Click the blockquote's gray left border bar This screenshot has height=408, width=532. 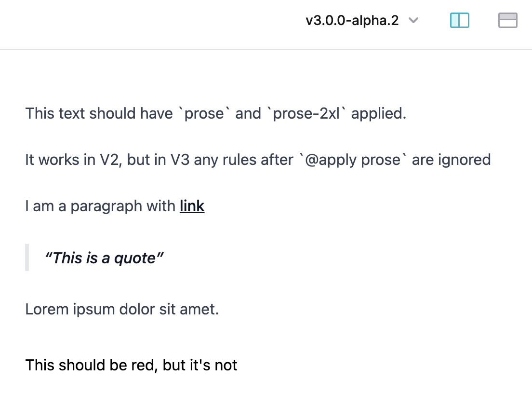(27, 258)
